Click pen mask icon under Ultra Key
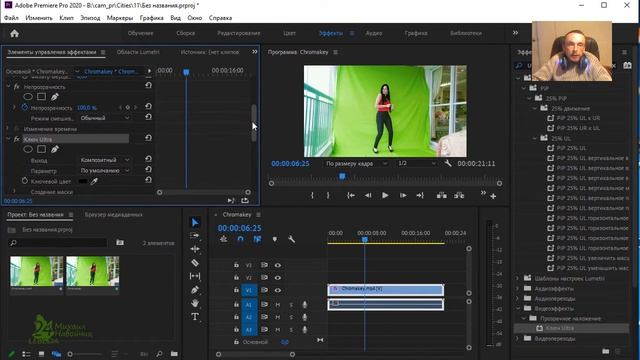 pos(55,149)
